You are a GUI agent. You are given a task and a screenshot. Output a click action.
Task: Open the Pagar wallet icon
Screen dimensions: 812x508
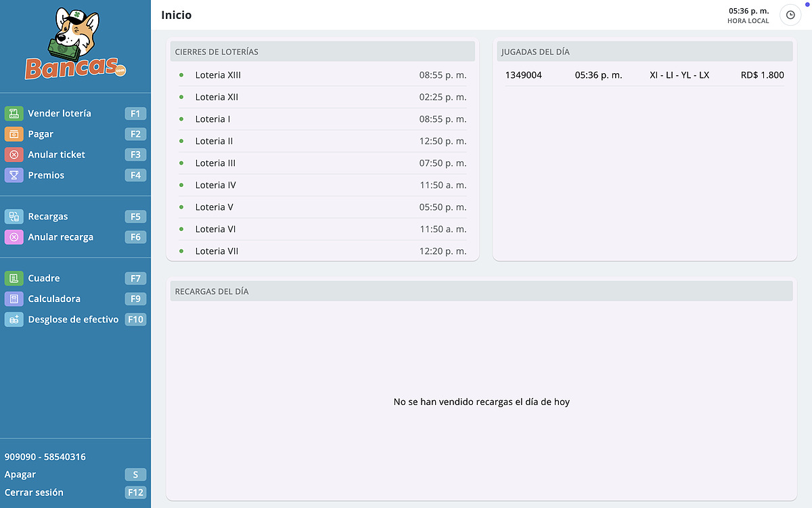pos(15,133)
